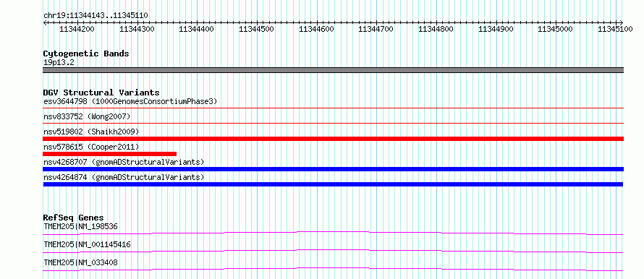Click the left arrow on the ruler
644x279 pixels.
(x=45, y=22)
